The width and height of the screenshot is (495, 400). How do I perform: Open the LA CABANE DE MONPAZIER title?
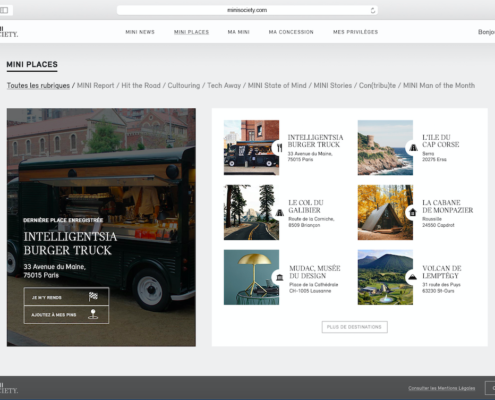448,206
